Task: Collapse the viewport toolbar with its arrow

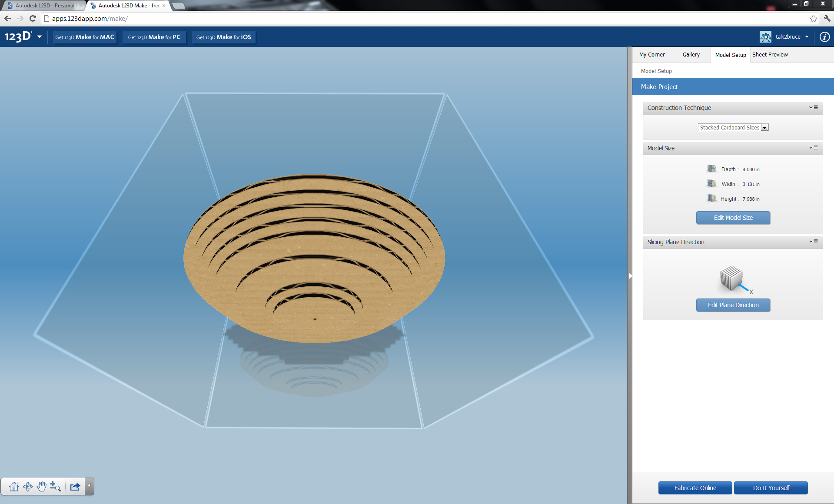Action: pyautogui.click(x=89, y=486)
